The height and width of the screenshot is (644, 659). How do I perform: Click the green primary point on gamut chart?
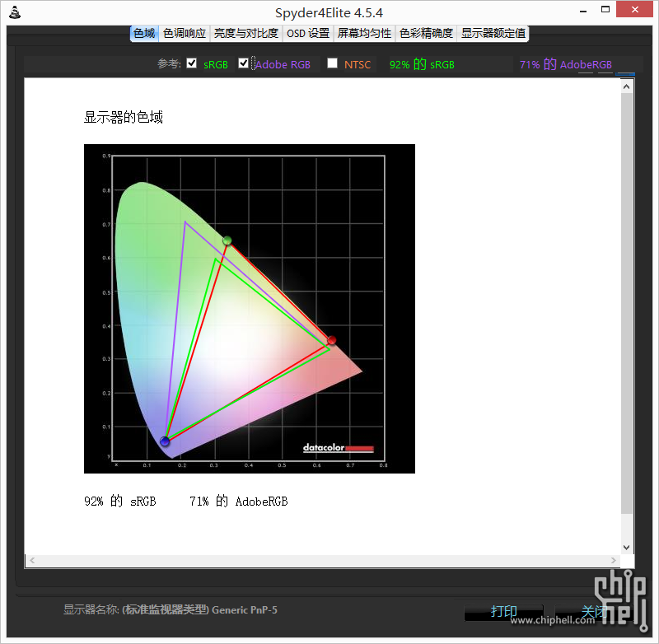coord(227,240)
